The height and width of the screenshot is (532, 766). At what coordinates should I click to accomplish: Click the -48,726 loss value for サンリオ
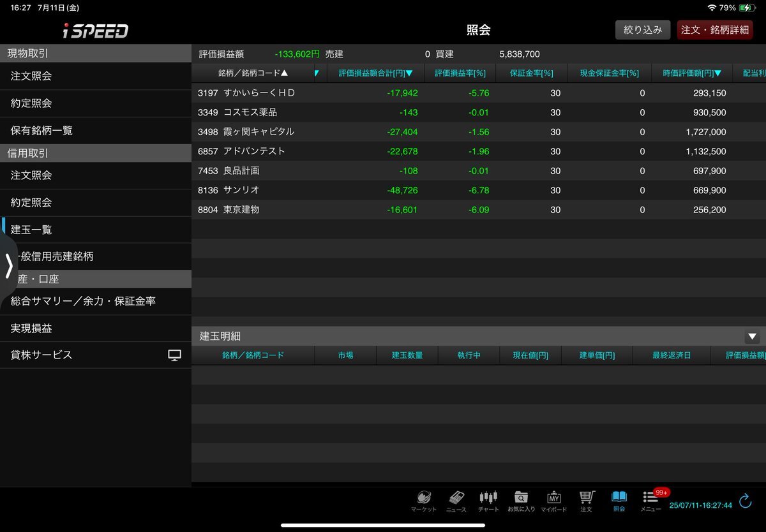(402, 190)
